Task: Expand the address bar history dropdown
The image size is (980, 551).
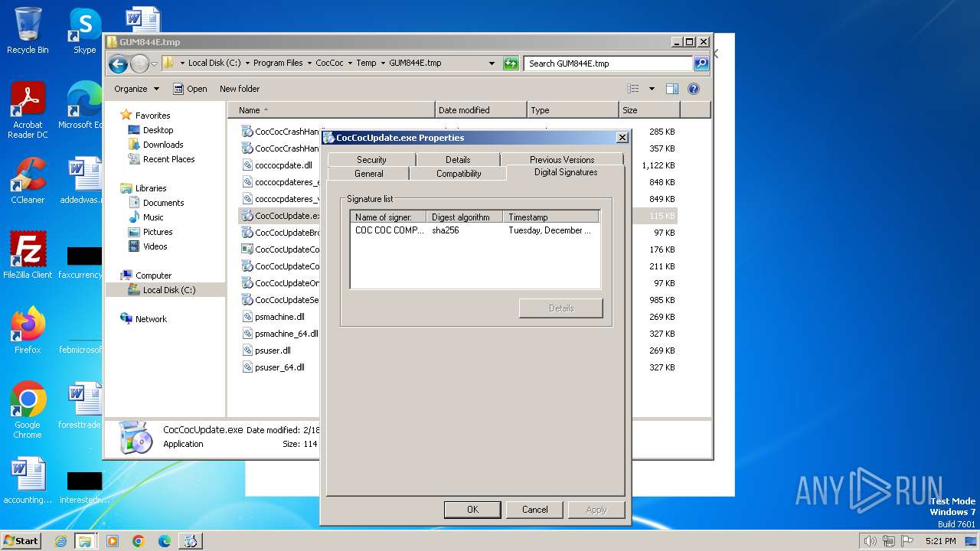Action: [x=492, y=64]
